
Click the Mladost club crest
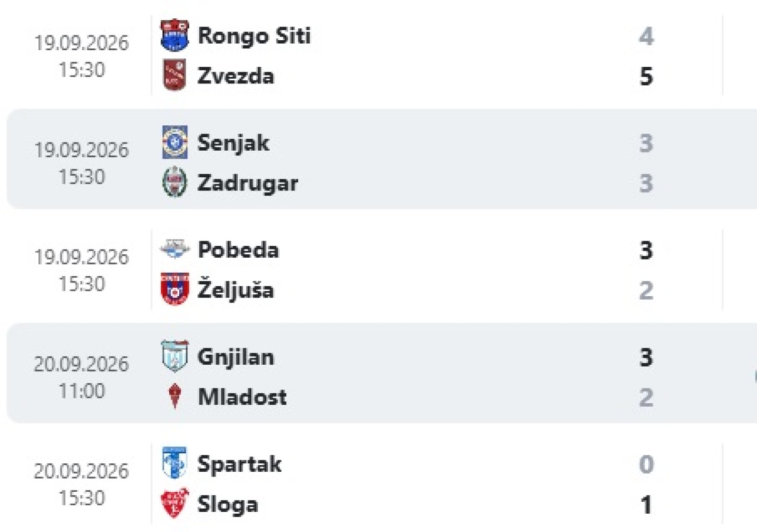[x=174, y=397]
